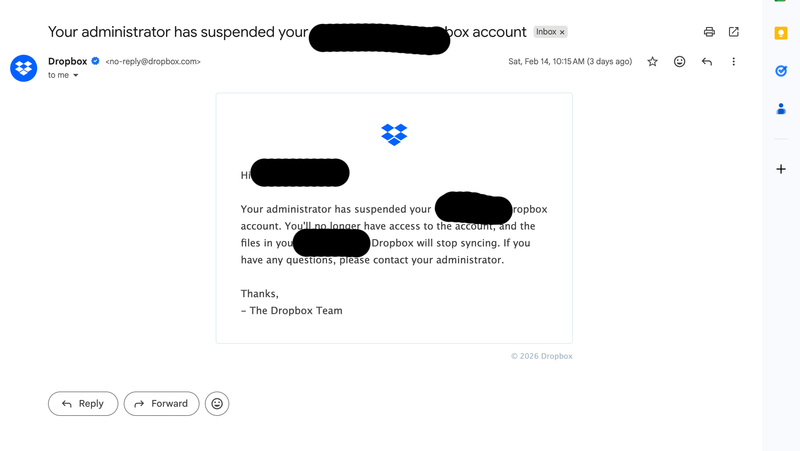The image size is (800, 451).
Task: Click the Dropbox sender name
Action: tap(67, 61)
